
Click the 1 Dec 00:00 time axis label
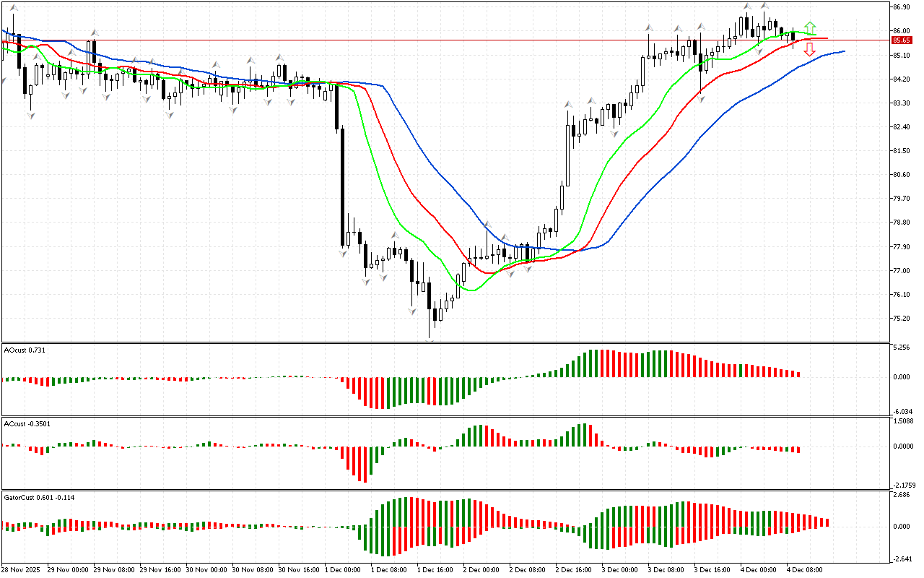[x=343, y=569]
